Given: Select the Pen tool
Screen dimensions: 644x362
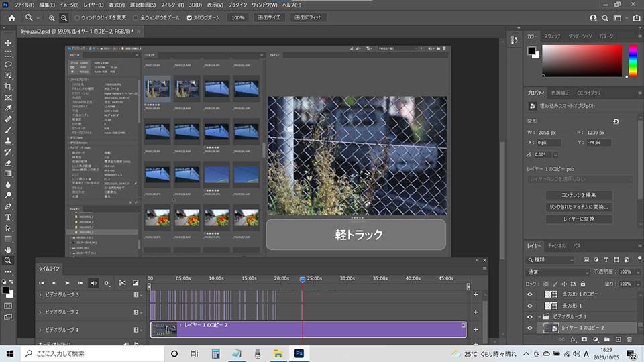Looking at the screenshot, I should tap(8, 206).
